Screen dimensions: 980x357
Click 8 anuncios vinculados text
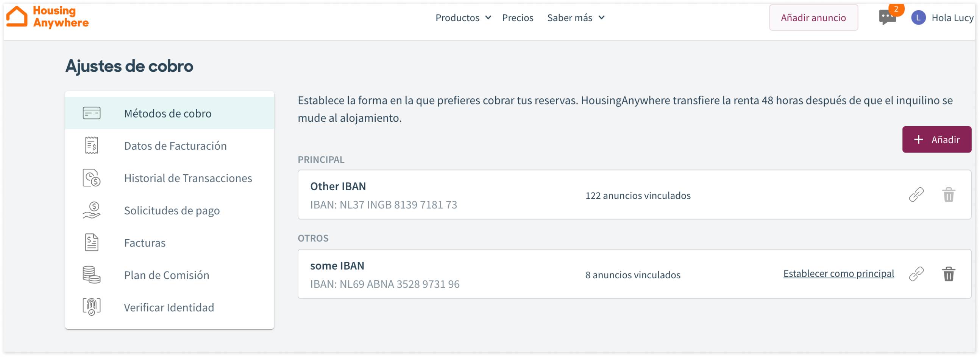pos(633,275)
